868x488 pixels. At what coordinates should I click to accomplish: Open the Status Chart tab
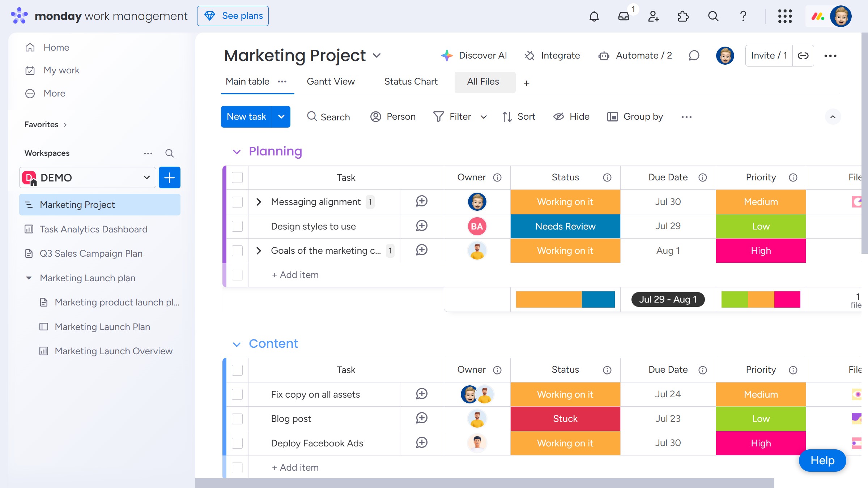pyautogui.click(x=410, y=82)
